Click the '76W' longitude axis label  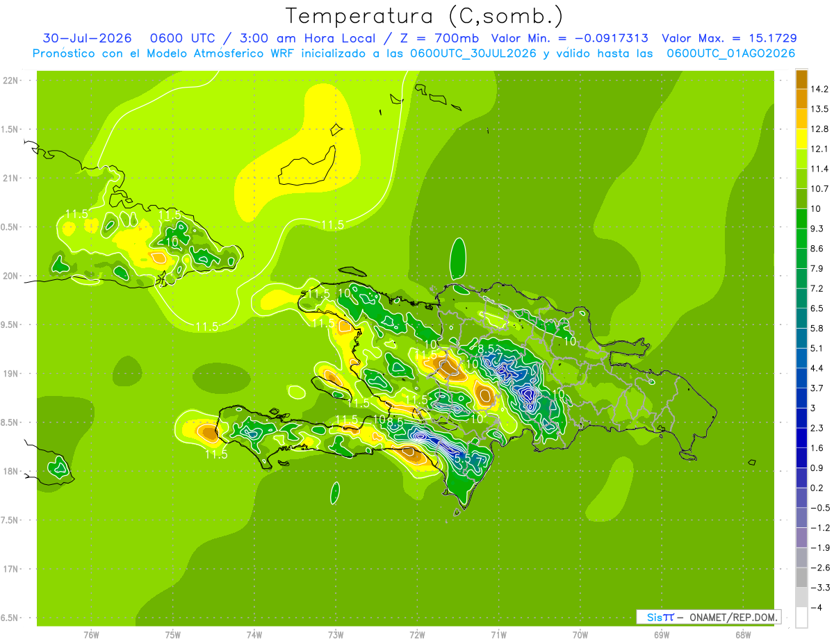[91, 634]
